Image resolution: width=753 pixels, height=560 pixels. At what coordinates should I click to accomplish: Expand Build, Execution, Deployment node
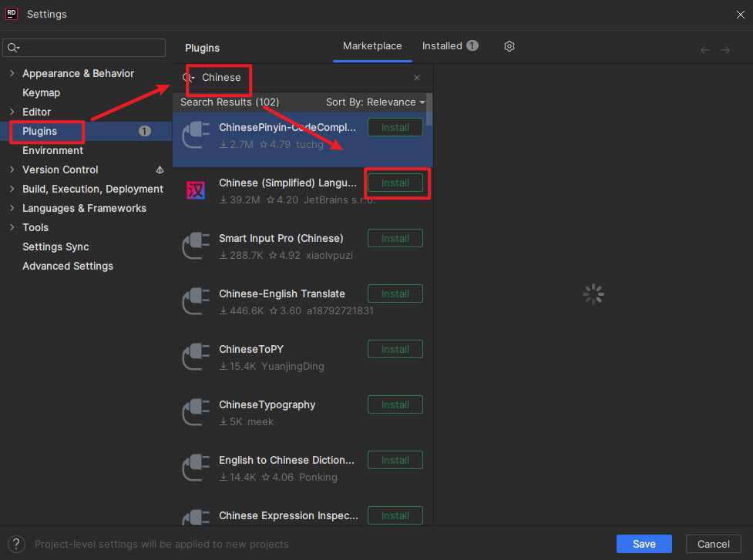click(12, 189)
